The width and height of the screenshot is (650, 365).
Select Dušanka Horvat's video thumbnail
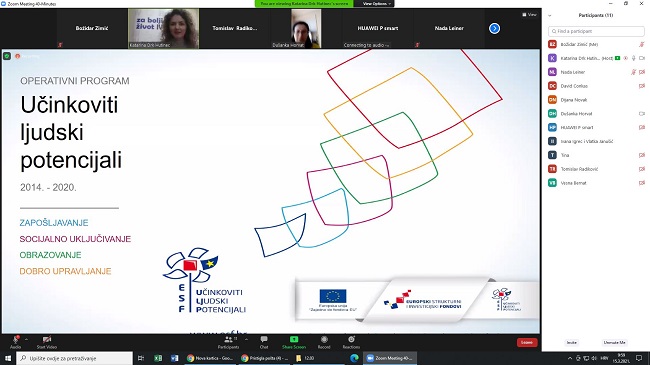click(306, 28)
